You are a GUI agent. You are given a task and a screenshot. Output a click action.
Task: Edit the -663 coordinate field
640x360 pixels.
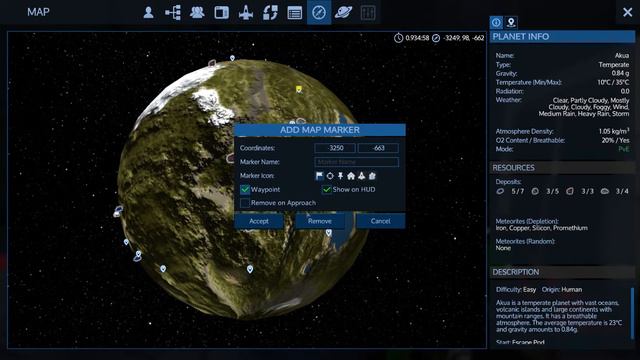point(378,148)
